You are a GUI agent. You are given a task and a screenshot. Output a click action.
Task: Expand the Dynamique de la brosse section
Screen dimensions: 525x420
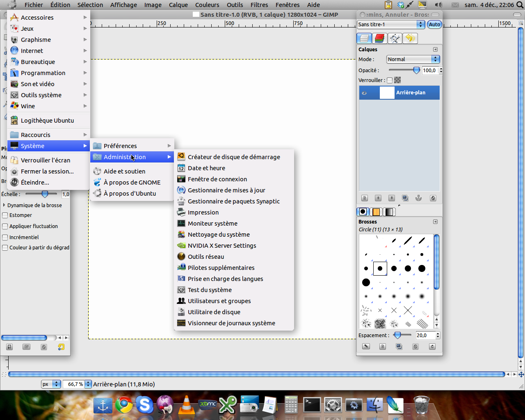click(x=5, y=205)
